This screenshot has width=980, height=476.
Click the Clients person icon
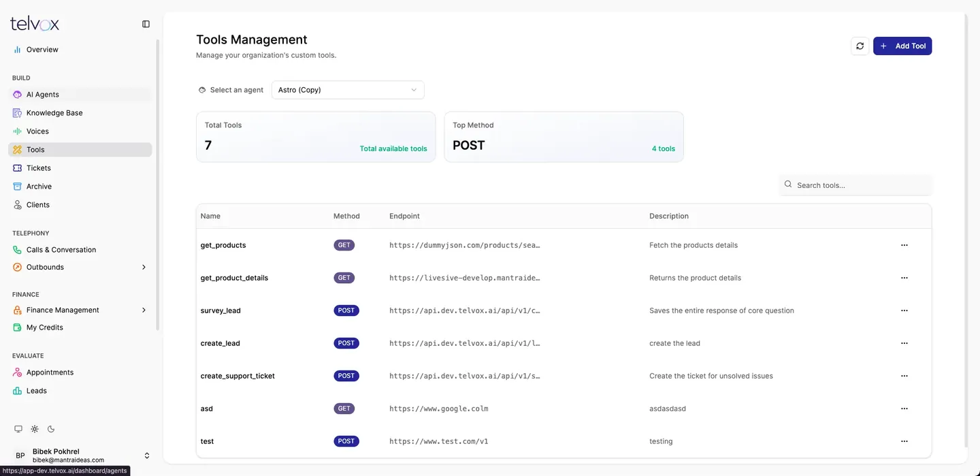click(x=18, y=205)
